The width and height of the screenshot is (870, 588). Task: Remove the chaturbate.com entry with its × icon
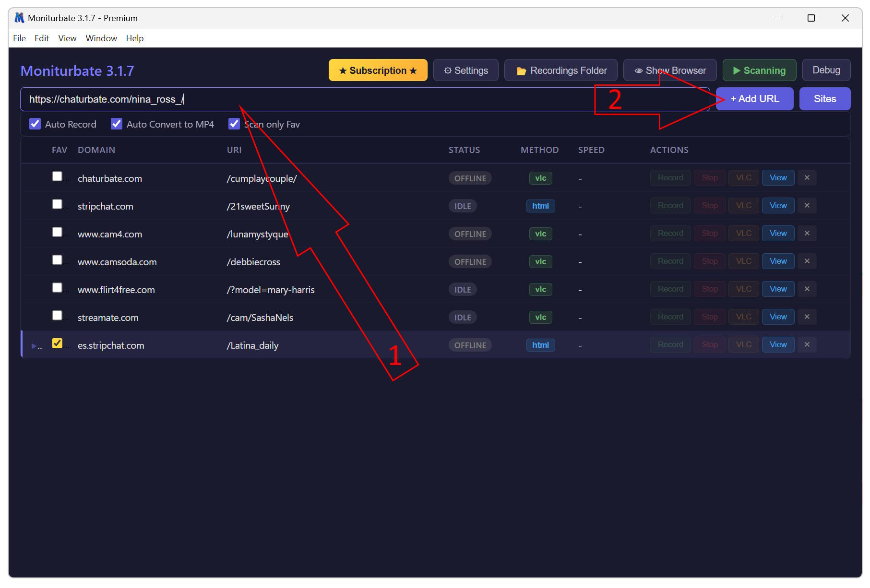(807, 177)
